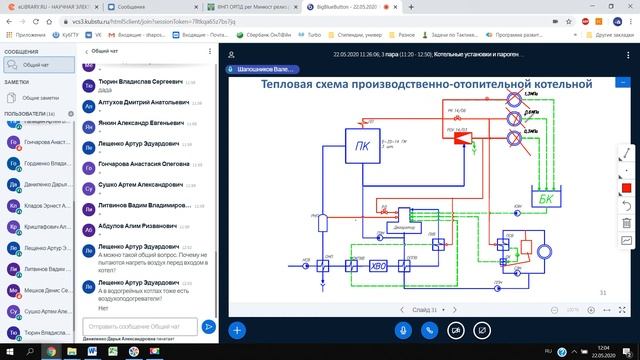640x360 pixels.
Task: Open taskbar search with the magnifier
Action: point(30,351)
